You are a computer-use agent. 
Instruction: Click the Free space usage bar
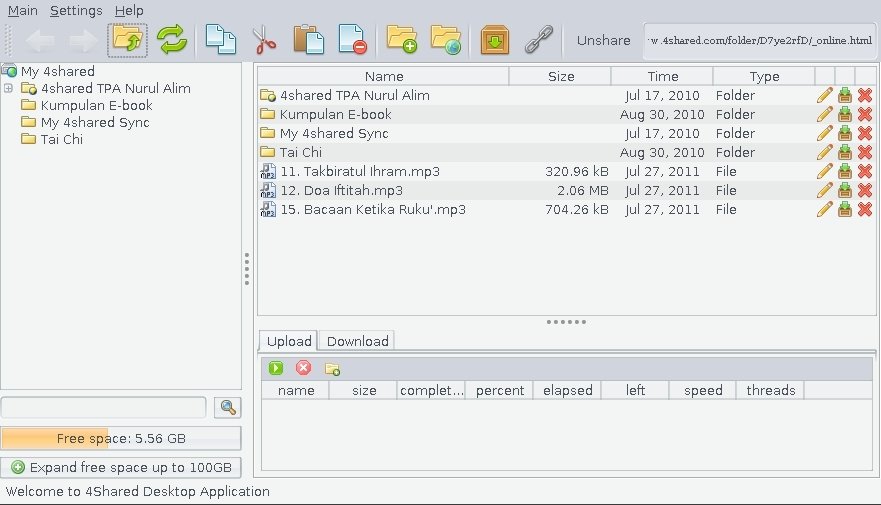coord(121,438)
